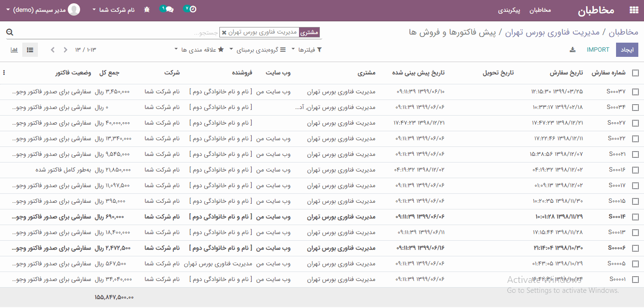
Task: Expand the فیلترها filters dropdown
Action: point(306,50)
